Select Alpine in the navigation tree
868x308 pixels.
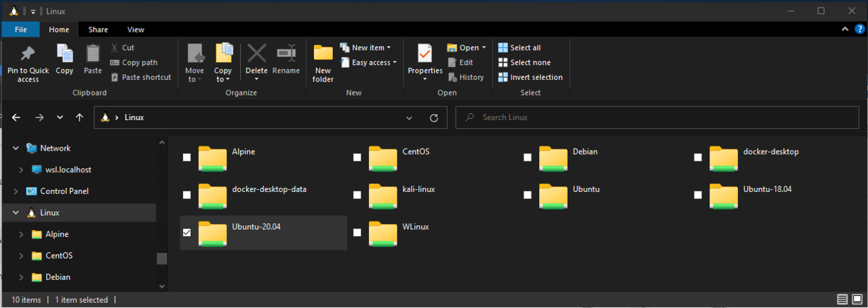57,234
